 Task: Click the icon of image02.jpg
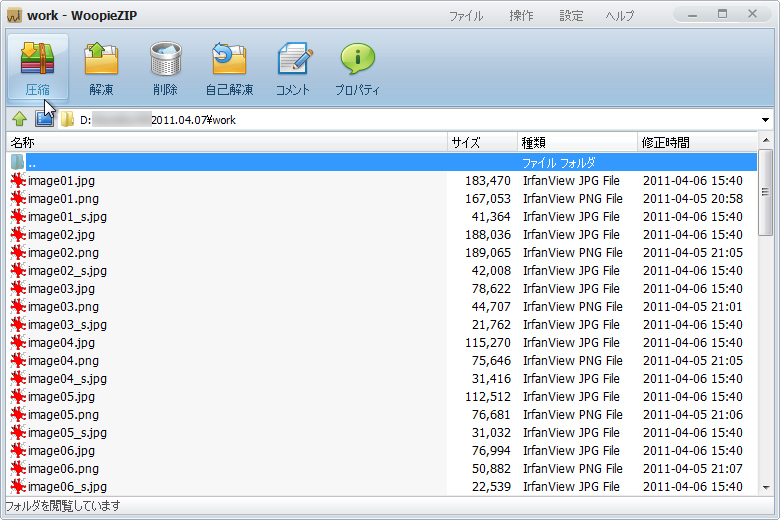click(x=18, y=234)
